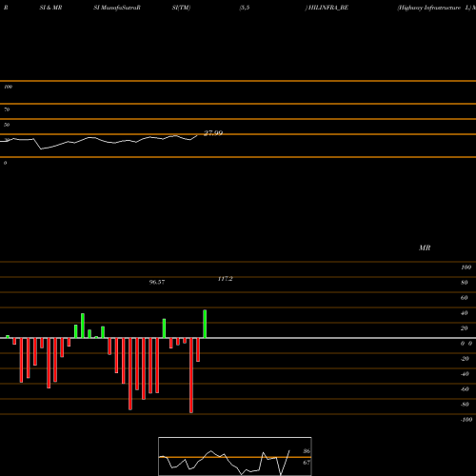Click the MR value label 96.57
Viewport: 476px width, 476px height.
(x=157, y=282)
